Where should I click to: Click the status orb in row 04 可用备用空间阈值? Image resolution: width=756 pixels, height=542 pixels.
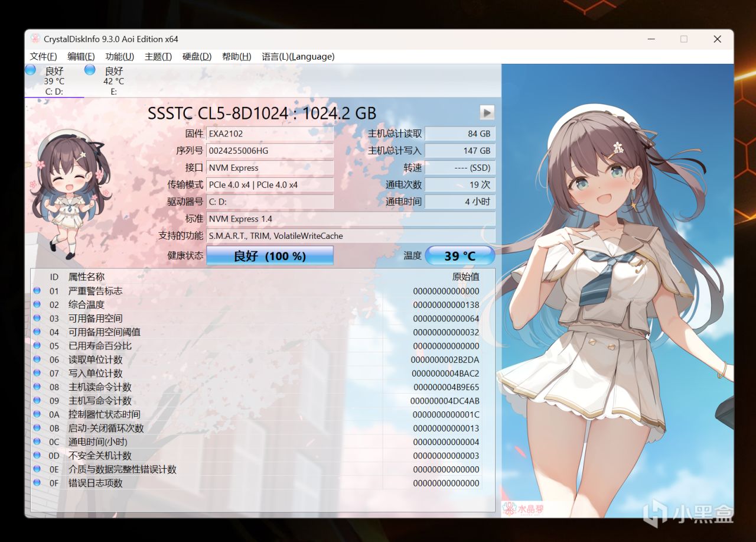coord(37,332)
